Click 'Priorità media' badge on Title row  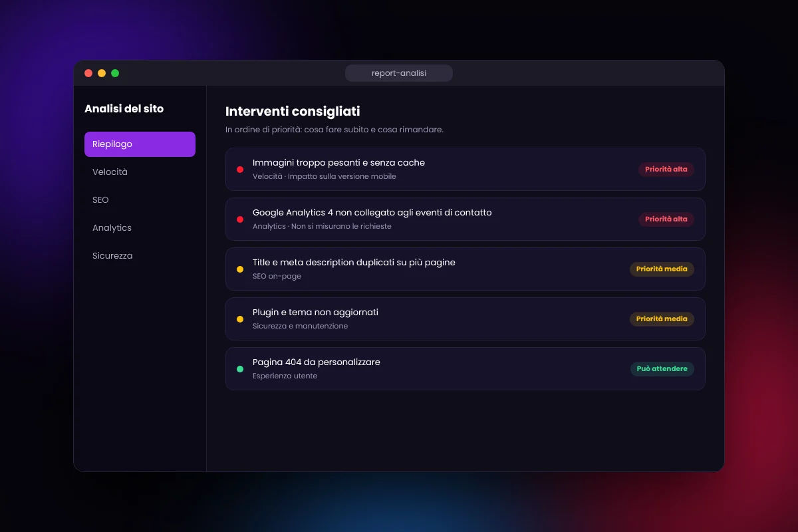point(662,269)
